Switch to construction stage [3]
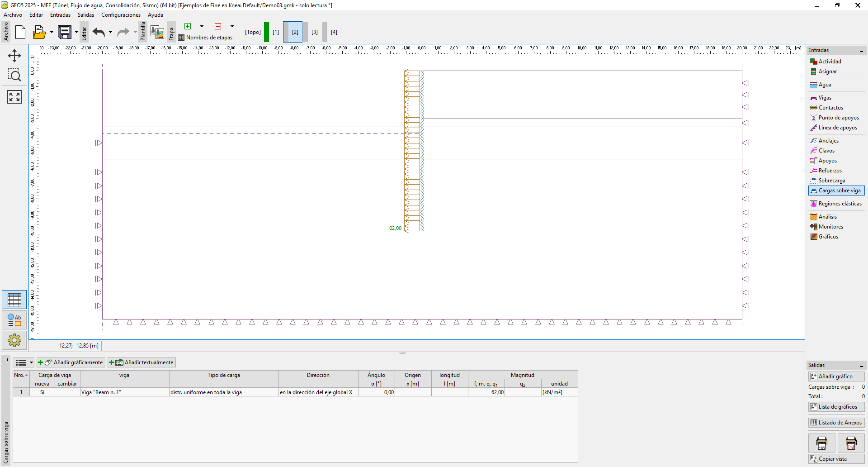 click(x=315, y=32)
